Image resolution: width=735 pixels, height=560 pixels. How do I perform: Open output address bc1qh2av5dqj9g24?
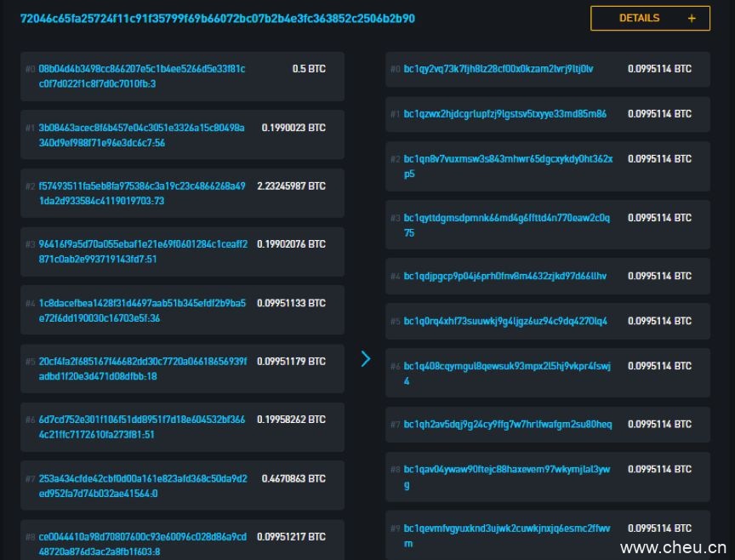pos(507,425)
